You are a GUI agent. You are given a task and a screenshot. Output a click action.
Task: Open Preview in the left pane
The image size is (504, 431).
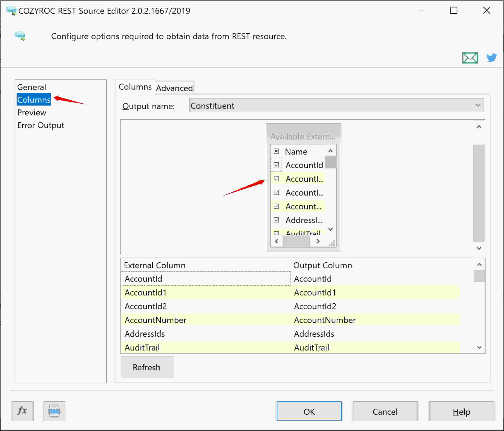pos(32,113)
